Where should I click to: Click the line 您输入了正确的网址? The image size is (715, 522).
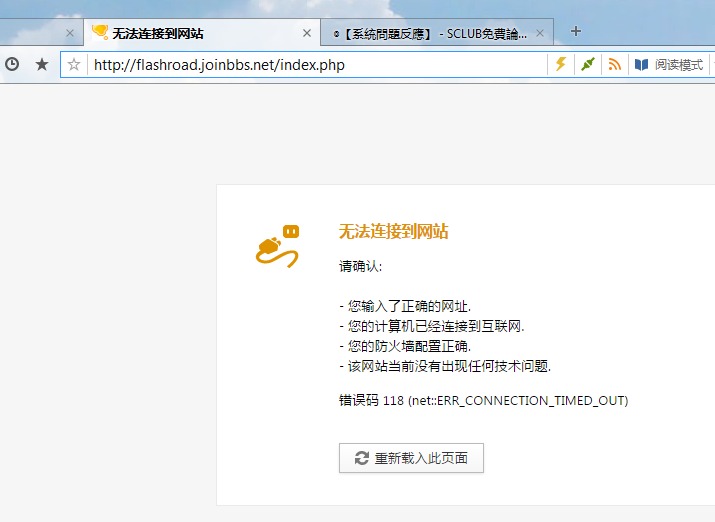click(405, 306)
